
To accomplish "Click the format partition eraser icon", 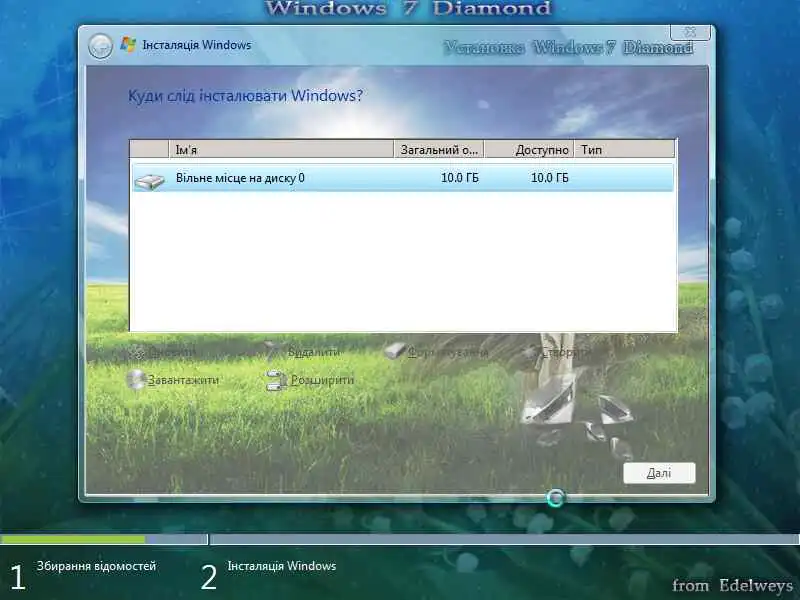I will pyautogui.click(x=394, y=351).
